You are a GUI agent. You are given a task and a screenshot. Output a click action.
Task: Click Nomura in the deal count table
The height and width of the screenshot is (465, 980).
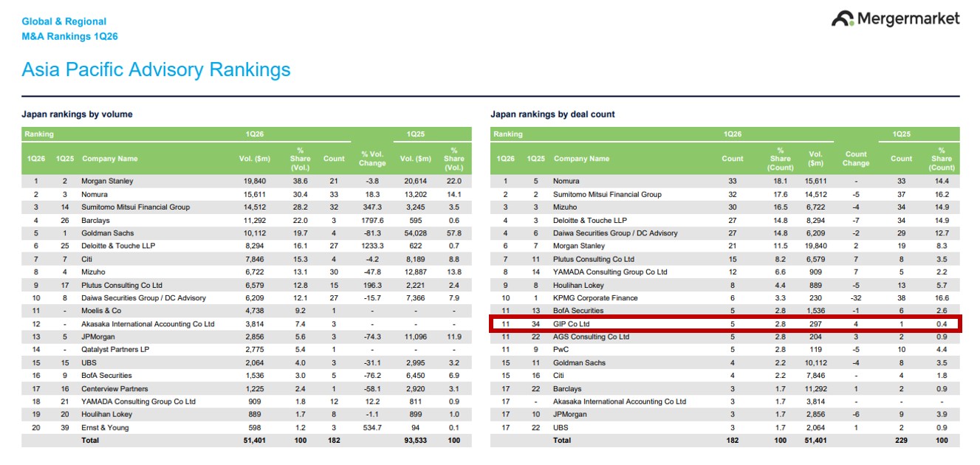(x=567, y=182)
